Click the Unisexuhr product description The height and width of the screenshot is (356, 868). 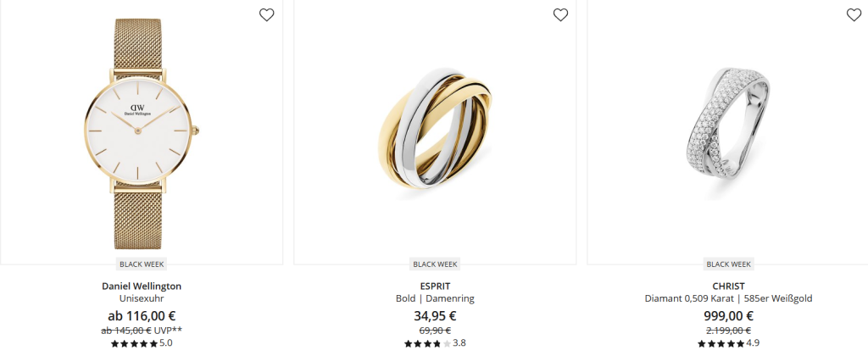142,299
